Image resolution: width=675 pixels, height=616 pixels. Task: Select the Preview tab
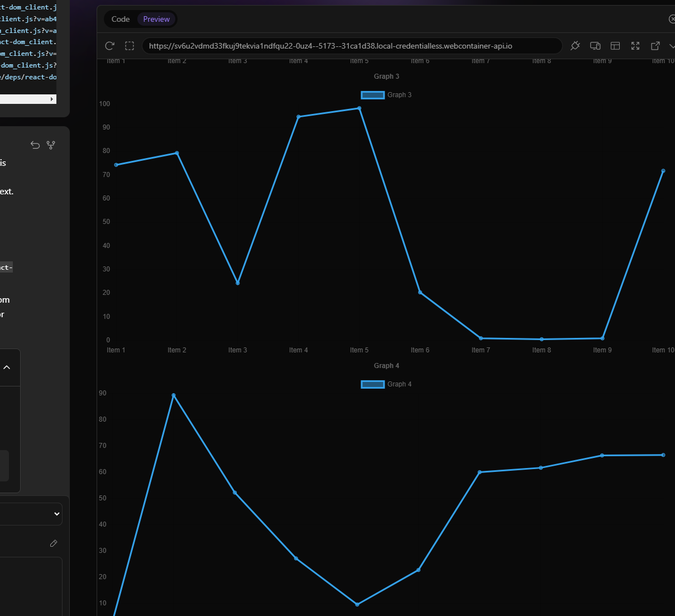(156, 19)
